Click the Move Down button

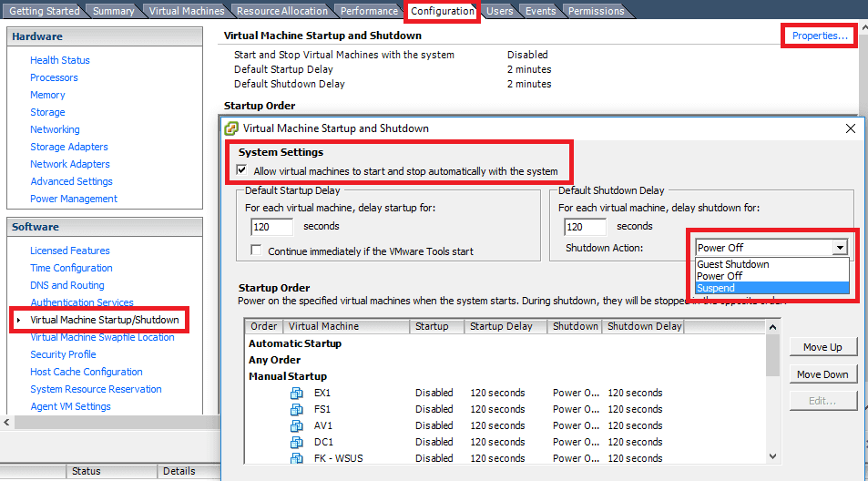pyautogui.click(x=822, y=374)
